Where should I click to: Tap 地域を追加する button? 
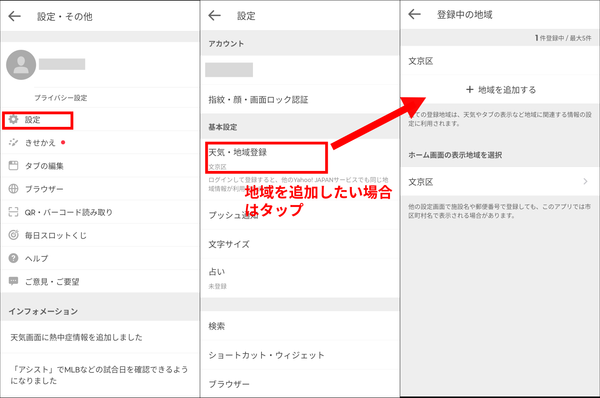point(500,90)
